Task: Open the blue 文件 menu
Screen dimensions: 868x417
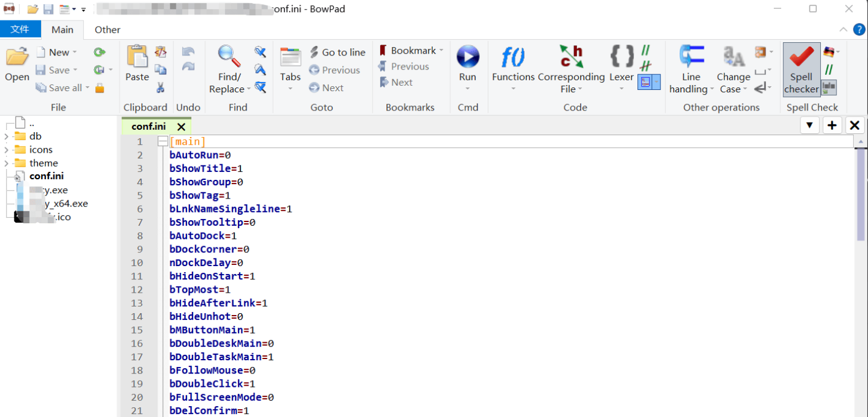Action: point(21,29)
